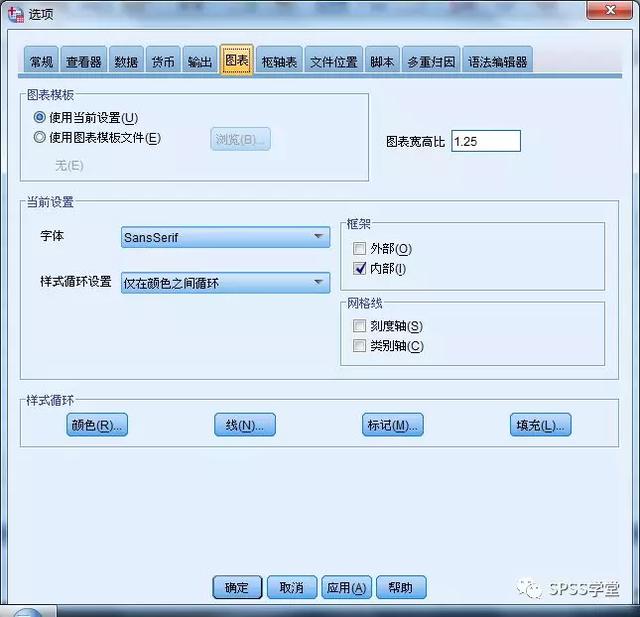Open the 脚本 tab

coord(382,61)
